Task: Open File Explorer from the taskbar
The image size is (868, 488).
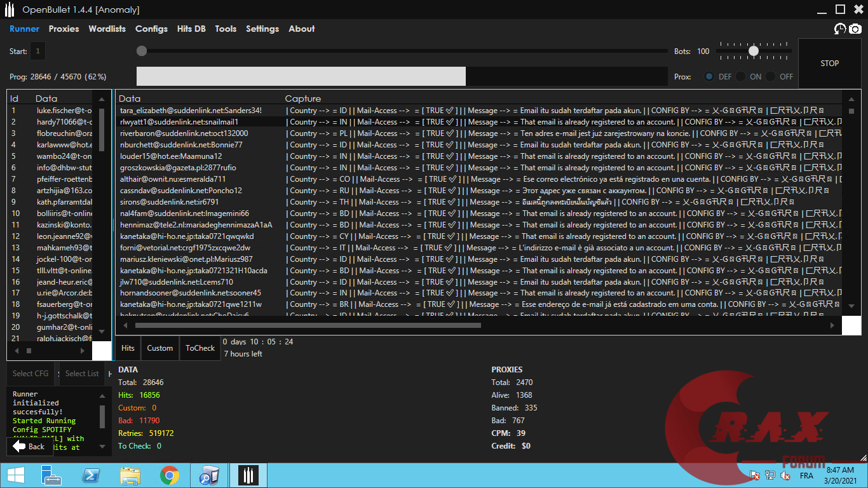Action: [130, 475]
